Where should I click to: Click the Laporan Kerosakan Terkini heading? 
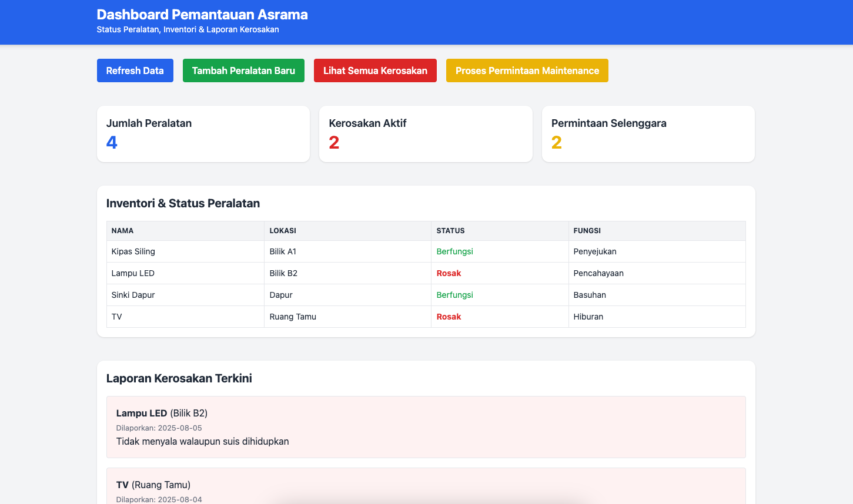click(179, 378)
